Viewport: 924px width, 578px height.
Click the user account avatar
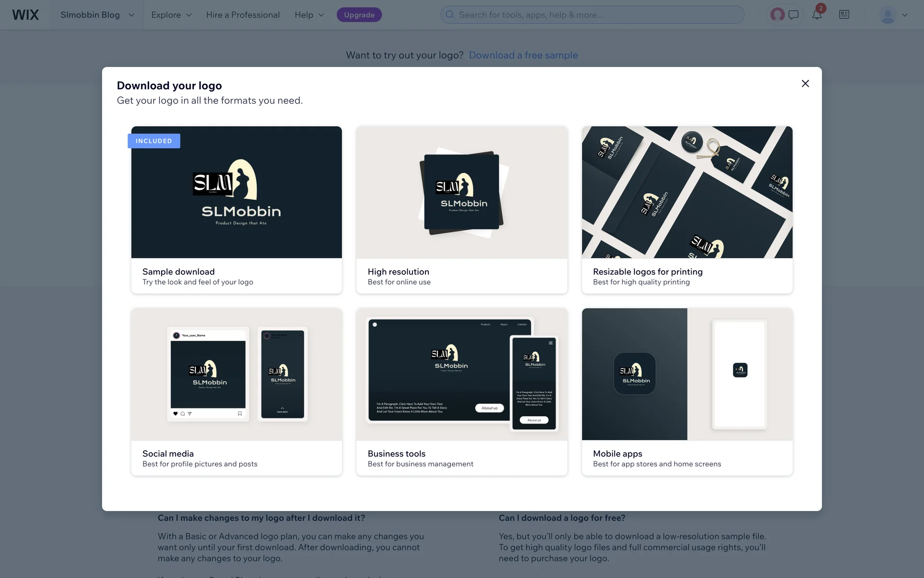tap(887, 15)
